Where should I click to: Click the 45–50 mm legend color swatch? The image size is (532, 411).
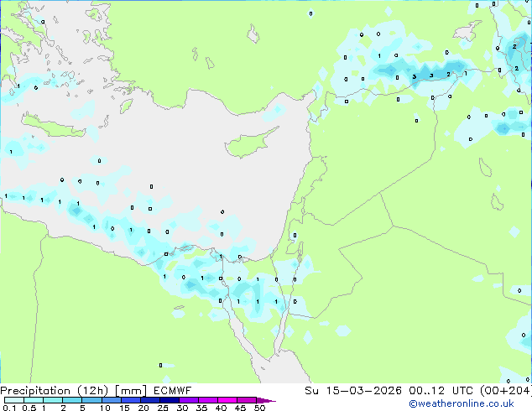pyautogui.click(x=247, y=400)
